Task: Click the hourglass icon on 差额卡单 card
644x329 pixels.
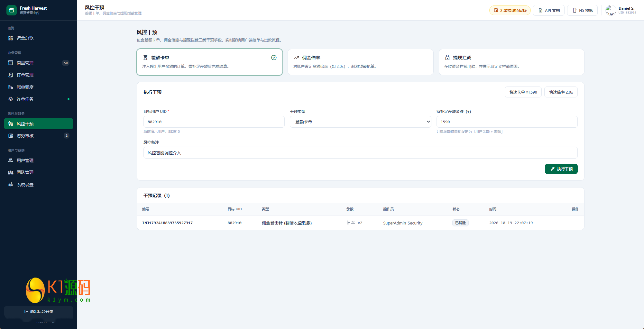Action: (x=145, y=58)
